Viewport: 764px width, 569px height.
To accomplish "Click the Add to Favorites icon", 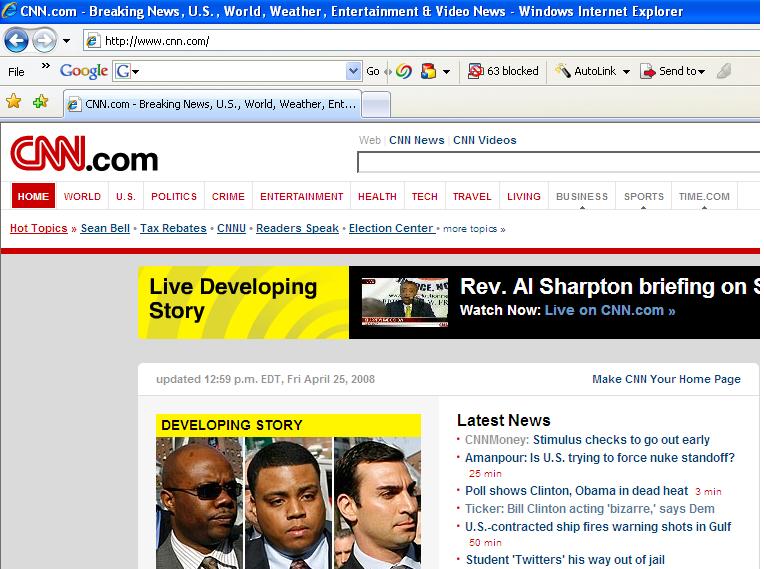I will [40, 102].
